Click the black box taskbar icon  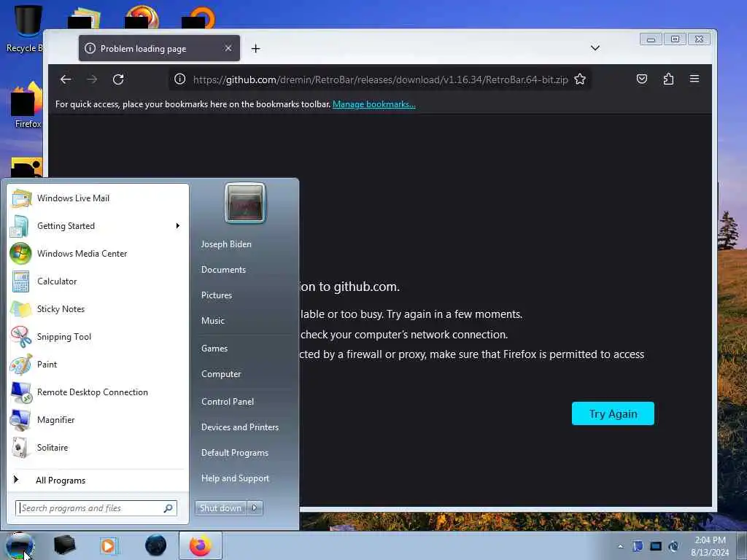(x=64, y=545)
